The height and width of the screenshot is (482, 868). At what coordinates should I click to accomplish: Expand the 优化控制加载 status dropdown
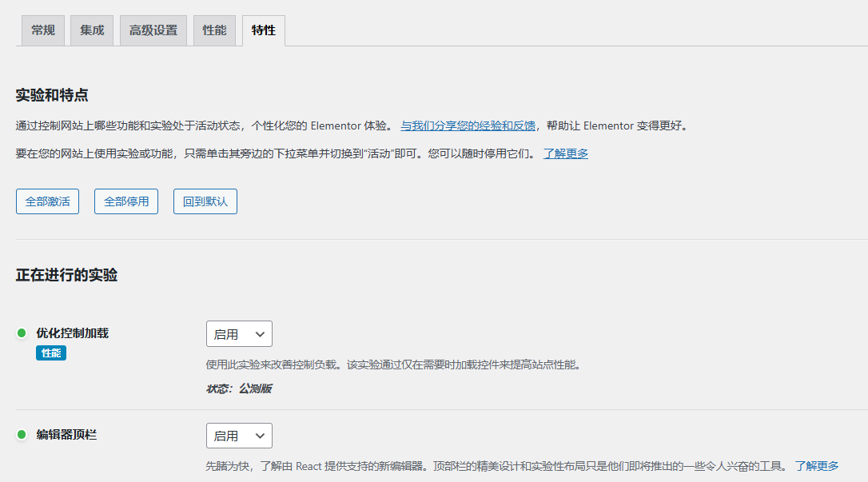[239, 334]
